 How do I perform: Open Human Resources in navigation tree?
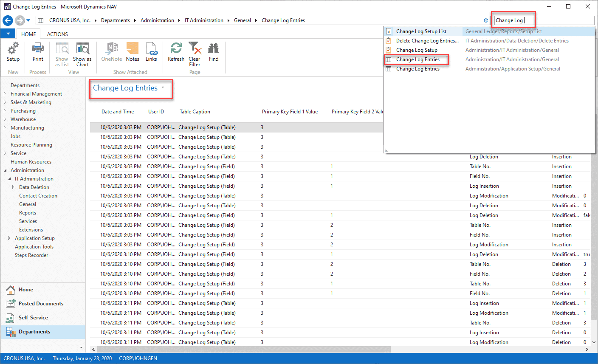tap(31, 162)
